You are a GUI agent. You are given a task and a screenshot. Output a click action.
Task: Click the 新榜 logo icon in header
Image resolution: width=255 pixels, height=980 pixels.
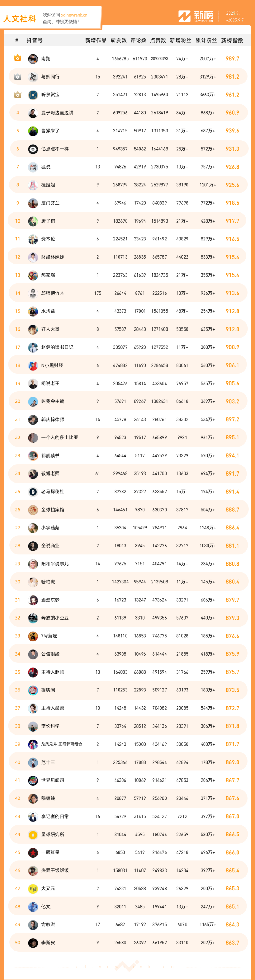[x=184, y=16]
